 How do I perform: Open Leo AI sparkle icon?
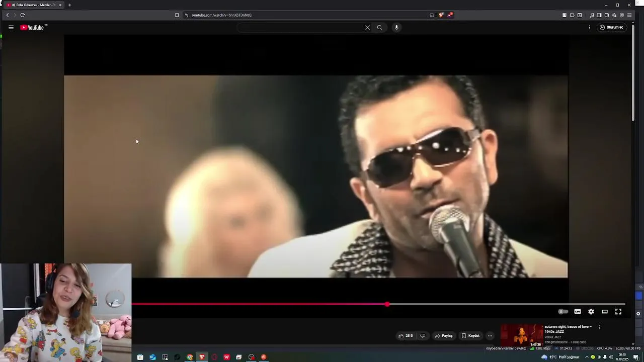(614, 15)
